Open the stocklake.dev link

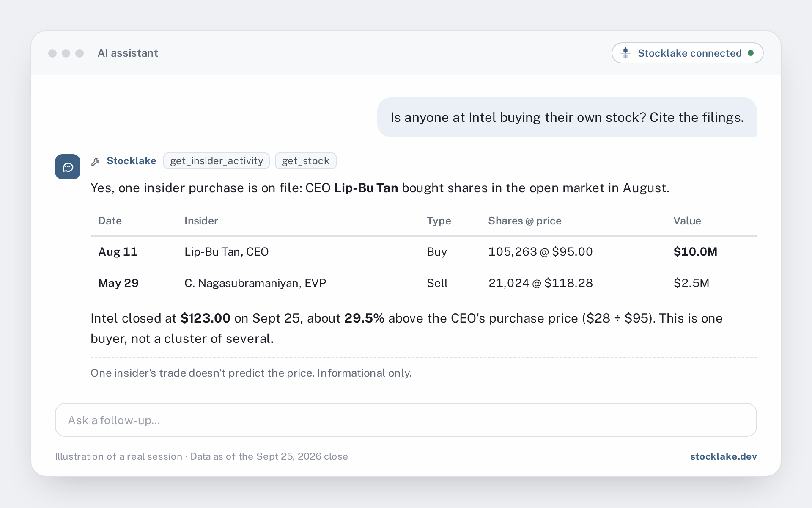723,456
